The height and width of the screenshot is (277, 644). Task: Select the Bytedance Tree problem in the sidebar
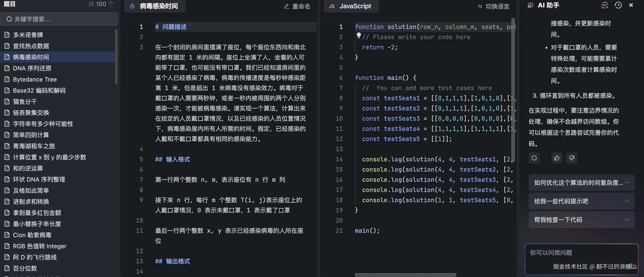pos(35,79)
